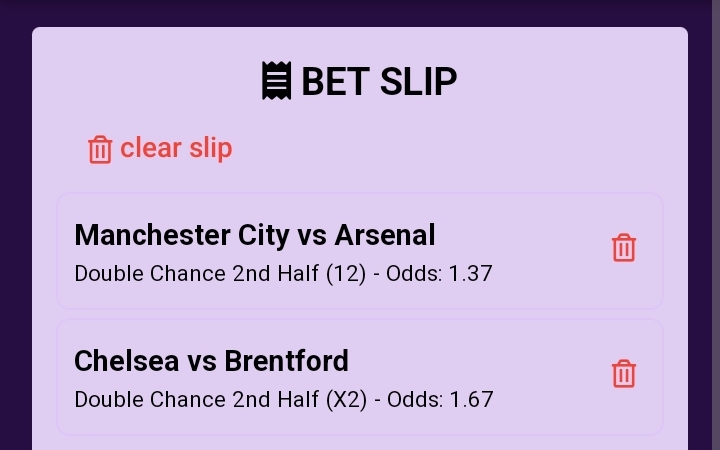Click the (X2) outcome label
This screenshot has height=450, width=720.
coord(347,399)
